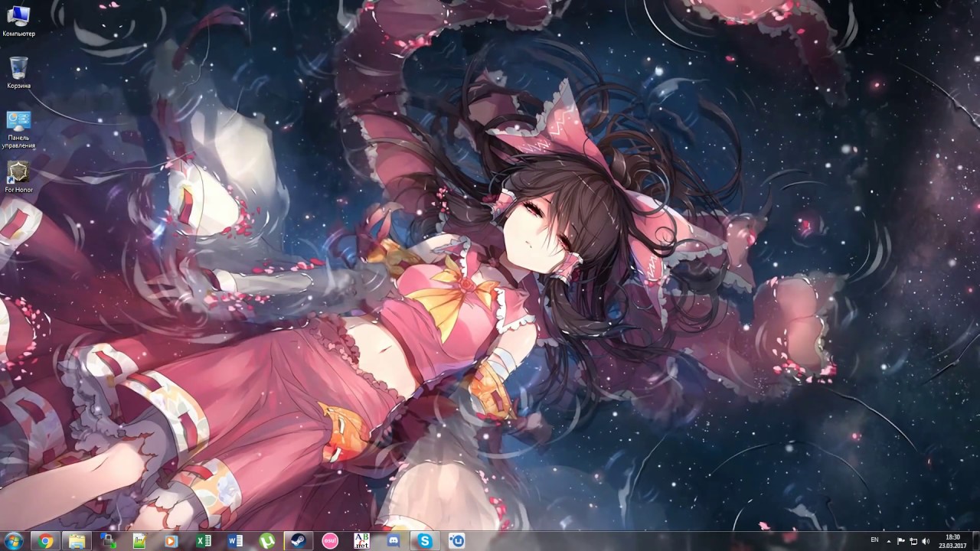Click the network-lock taskbar icon next to Explorer
Screen dimensions: 980x551
coord(109,541)
